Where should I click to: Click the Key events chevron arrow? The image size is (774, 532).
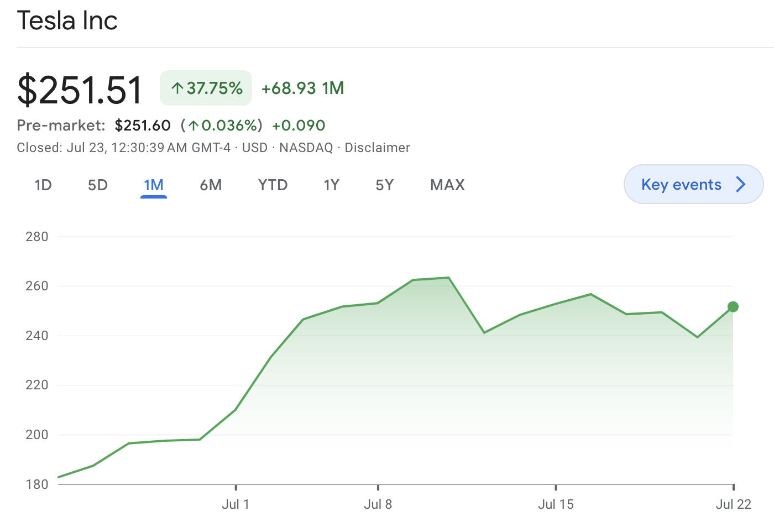[x=741, y=185]
